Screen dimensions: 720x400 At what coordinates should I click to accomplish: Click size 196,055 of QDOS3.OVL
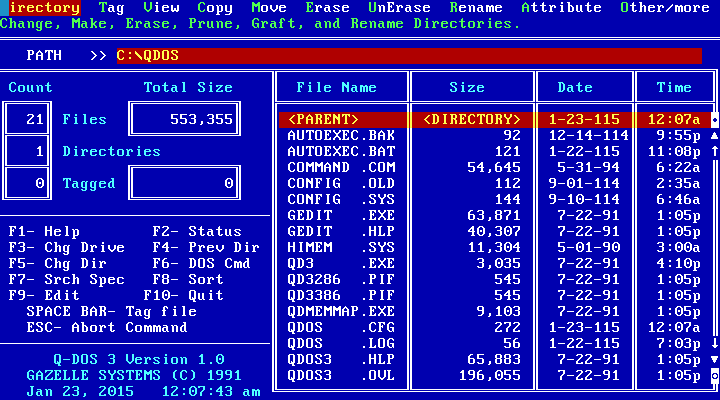pyautogui.click(x=489, y=376)
